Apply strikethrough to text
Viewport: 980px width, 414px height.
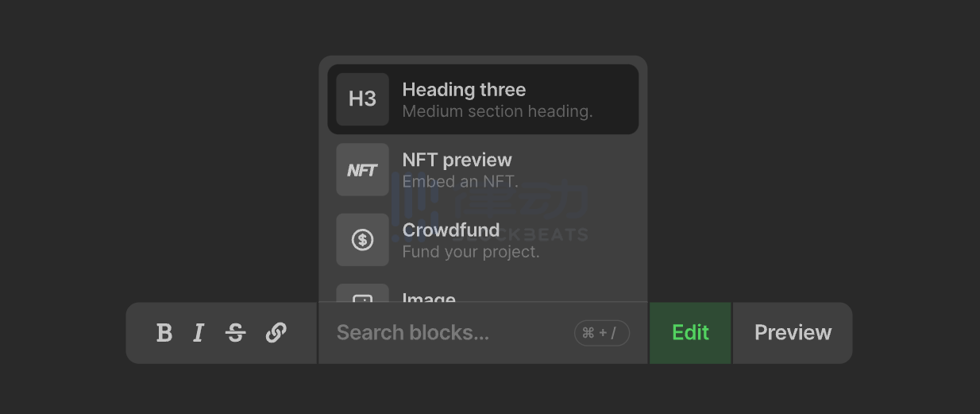(236, 333)
